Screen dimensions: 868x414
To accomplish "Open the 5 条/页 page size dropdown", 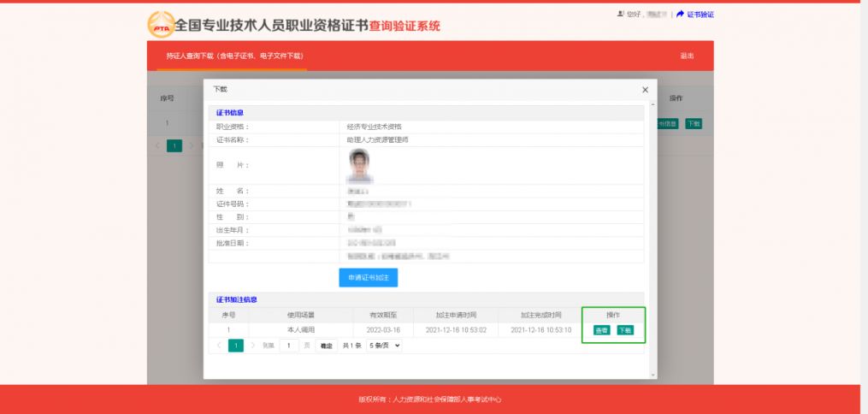I will 384,346.
